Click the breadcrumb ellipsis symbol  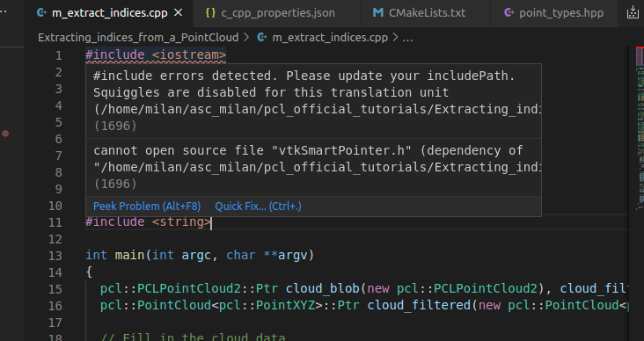tap(407, 38)
